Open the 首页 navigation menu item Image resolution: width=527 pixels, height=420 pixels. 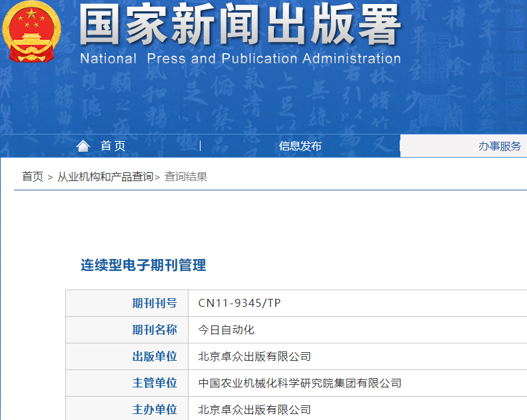tap(113, 146)
